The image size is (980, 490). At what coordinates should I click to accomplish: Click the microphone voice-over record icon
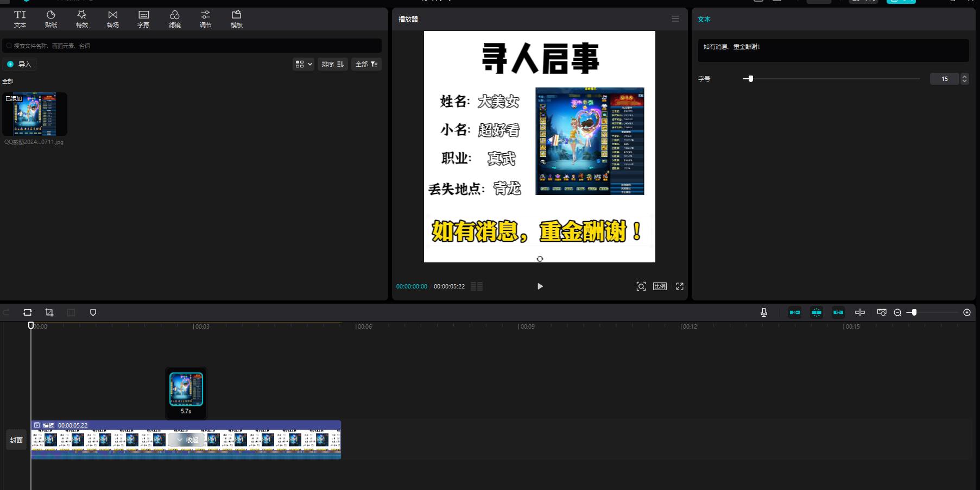763,312
